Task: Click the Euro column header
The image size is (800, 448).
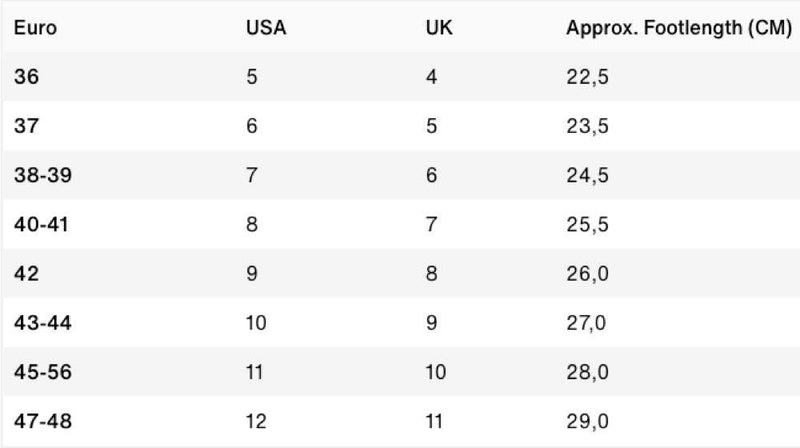Action: click(x=35, y=28)
